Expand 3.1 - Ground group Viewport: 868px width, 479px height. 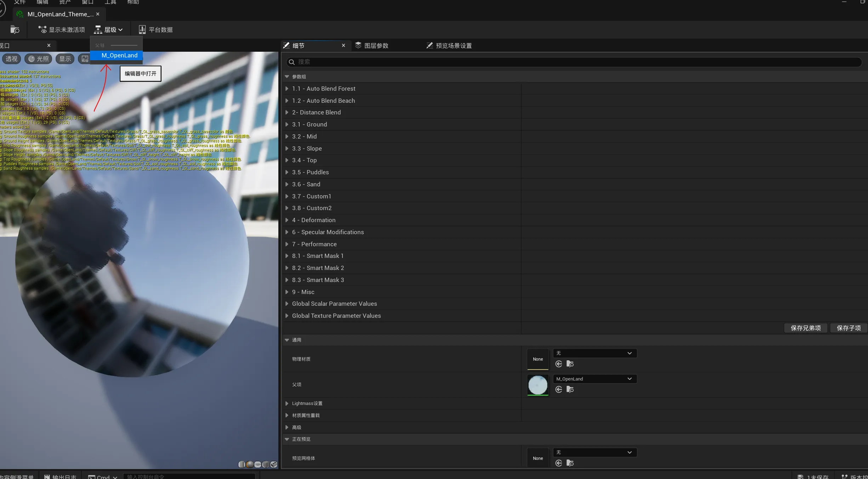tap(287, 124)
